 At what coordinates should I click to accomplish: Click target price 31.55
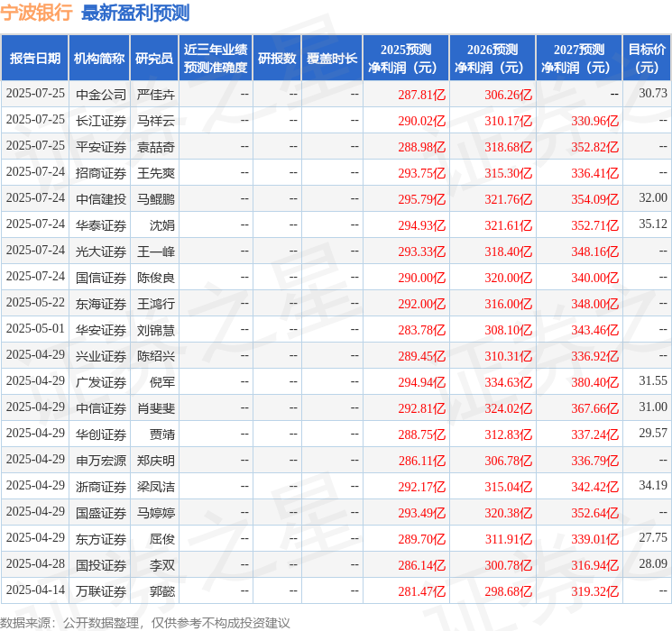click(x=653, y=380)
